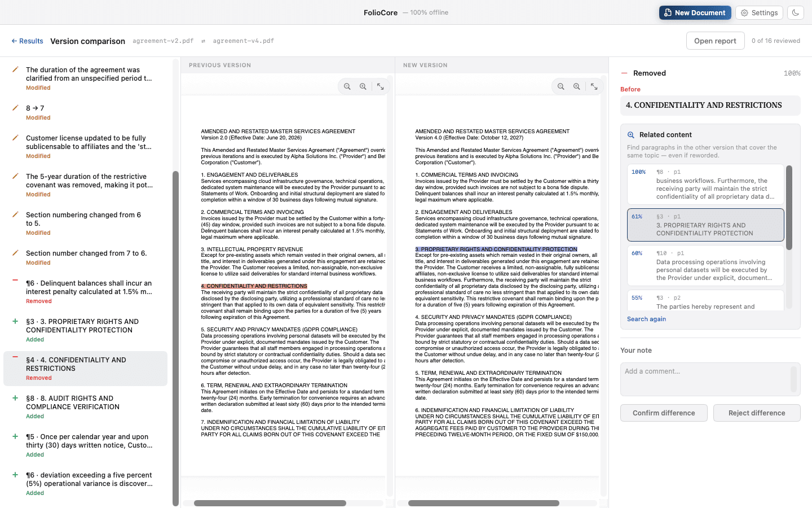Click plus icon beside 'deviation exceeding' item
Viewport: 812px width, 508px height.
coord(15,475)
